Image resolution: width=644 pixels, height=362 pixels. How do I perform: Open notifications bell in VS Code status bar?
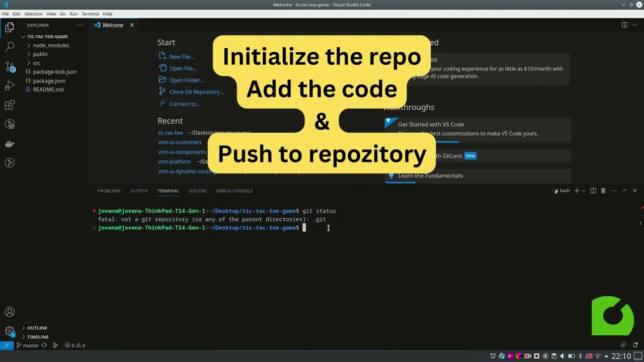click(x=636, y=345)
